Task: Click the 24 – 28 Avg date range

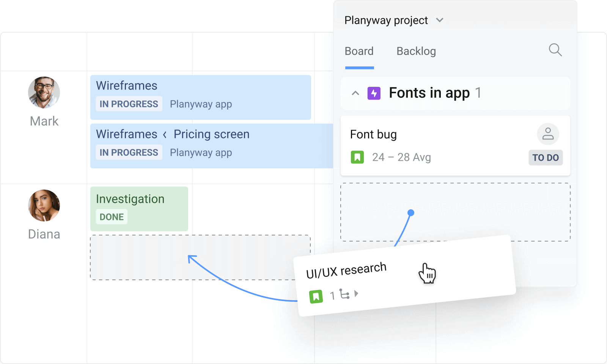Action: 401,157
